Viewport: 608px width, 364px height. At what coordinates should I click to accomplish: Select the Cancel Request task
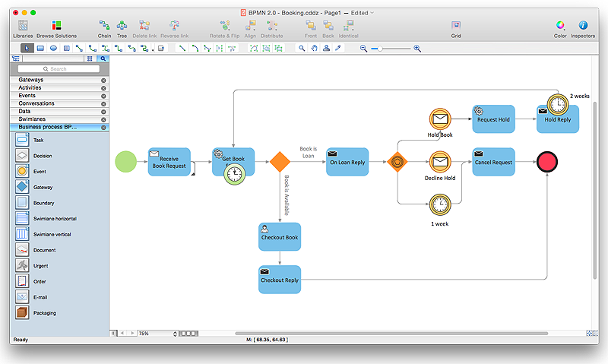point(493,162)
